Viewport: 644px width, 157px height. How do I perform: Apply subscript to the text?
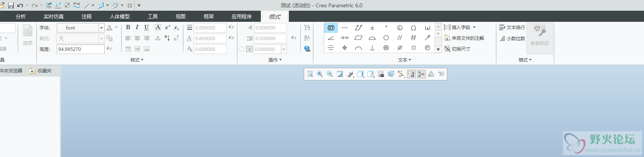(x=176, y=27)
